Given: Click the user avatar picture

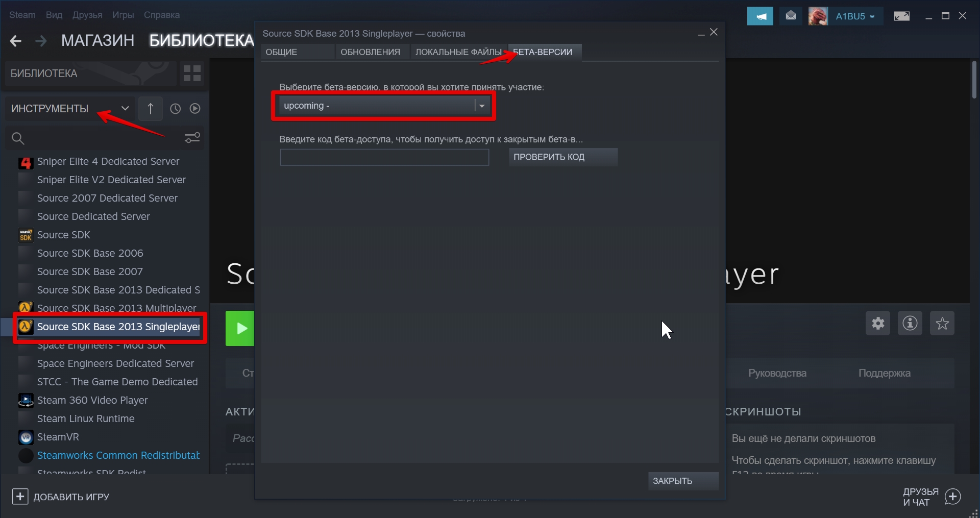Looking at the screenshot, I should (x=818, y=16).
